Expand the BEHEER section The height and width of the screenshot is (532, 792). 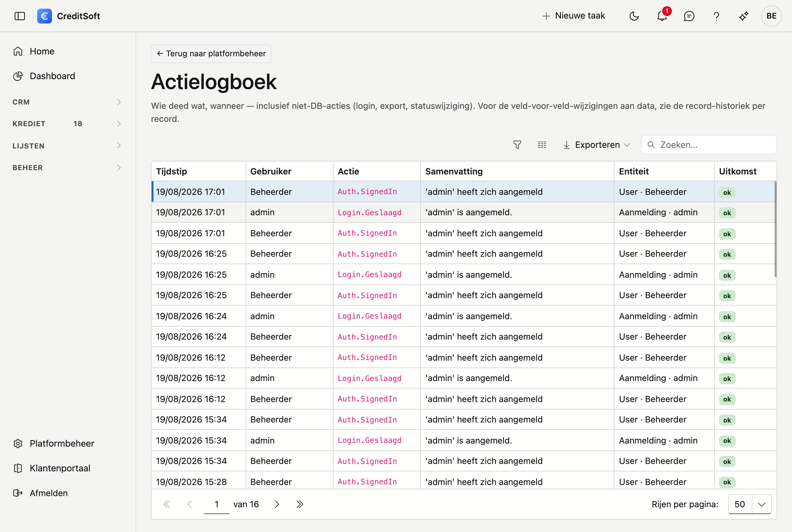67,168
